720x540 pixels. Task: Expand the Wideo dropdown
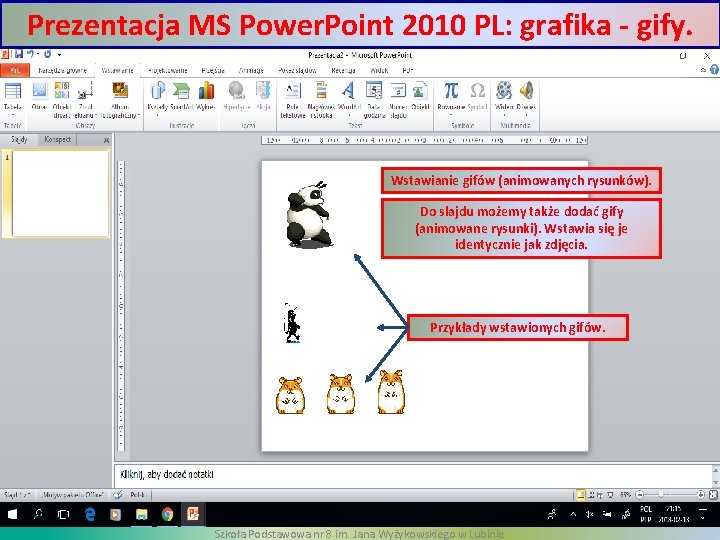pos(504,115)
